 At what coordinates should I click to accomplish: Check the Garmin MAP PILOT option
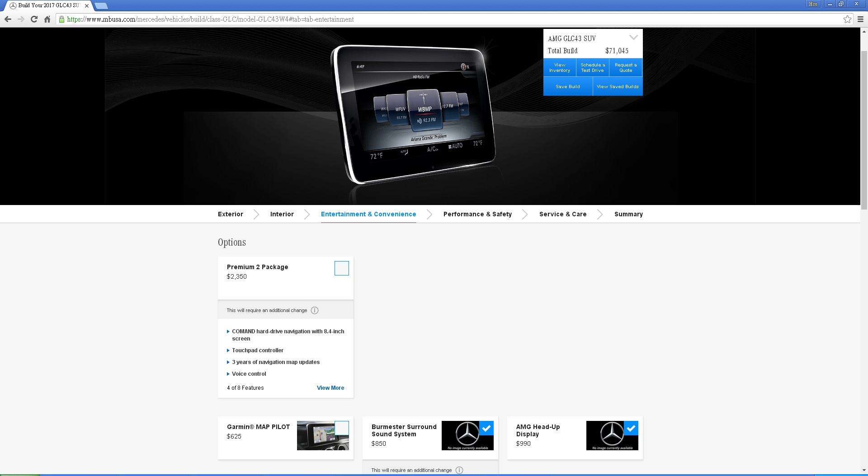pyautogui.click(x=342, y=428)
